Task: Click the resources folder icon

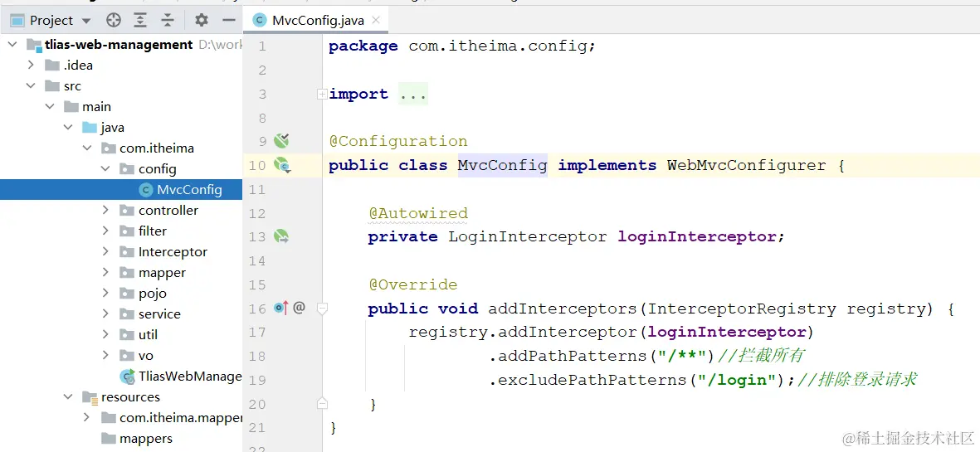Action: (x=90, y=397)
